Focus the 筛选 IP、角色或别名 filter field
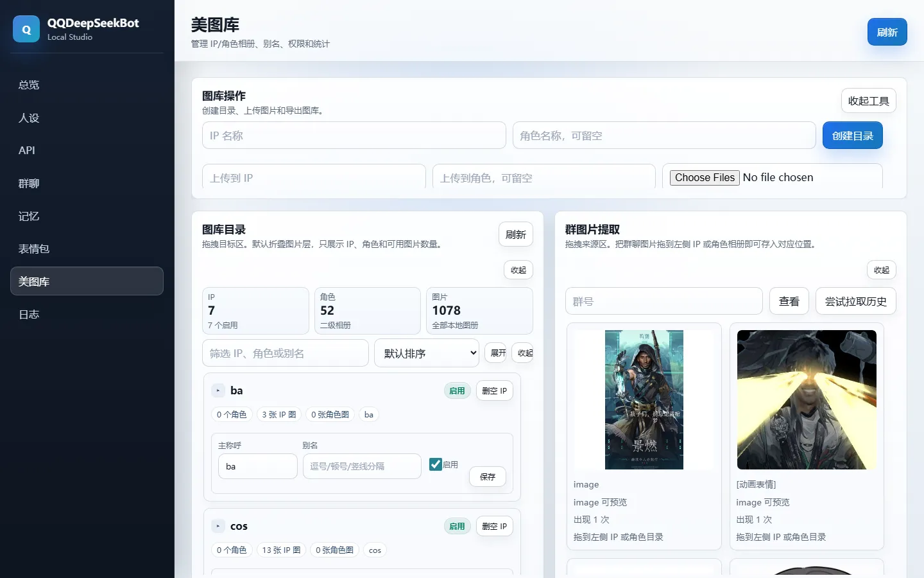Image resolution: width=924 pixels, height=578 pixels. (285, 353)
